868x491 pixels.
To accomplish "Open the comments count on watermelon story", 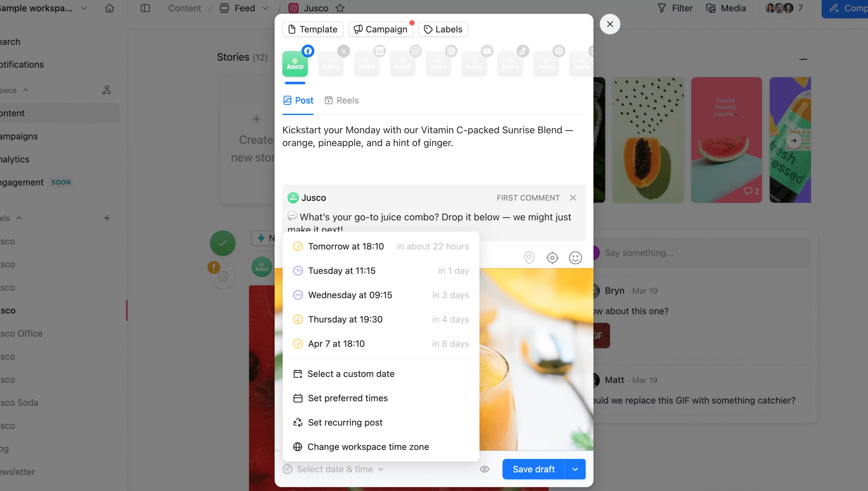I will [x=751, y=191].
